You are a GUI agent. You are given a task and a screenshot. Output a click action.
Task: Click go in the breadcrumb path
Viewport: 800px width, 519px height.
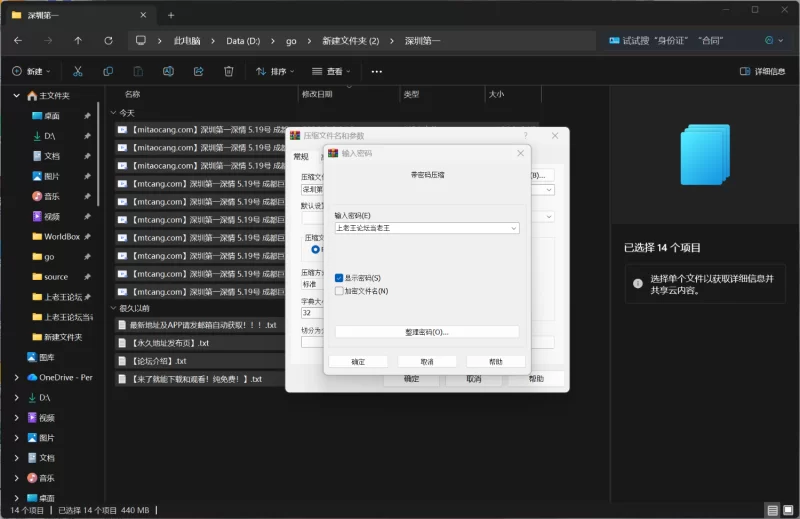coord(291,41)
